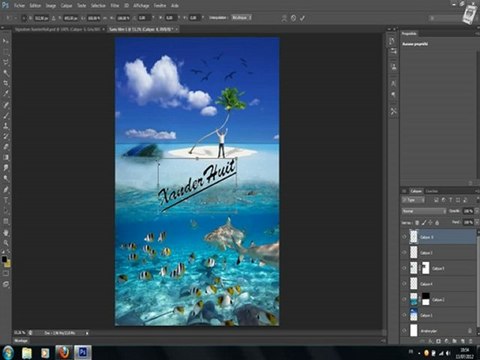Open the Opacité slider arrow
The image size is (480, 360).
(x=476, y=211)
